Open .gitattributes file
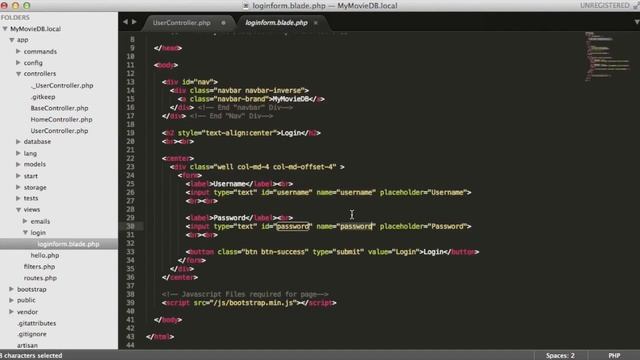 point(37,323)
